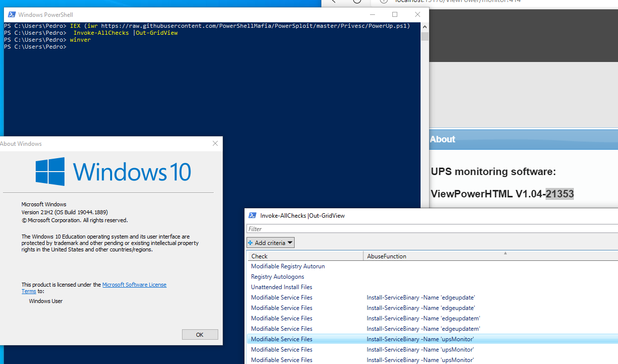Open the Terms link in About Windows
This screenshot has height=364, width=618.
coord(29,291)
